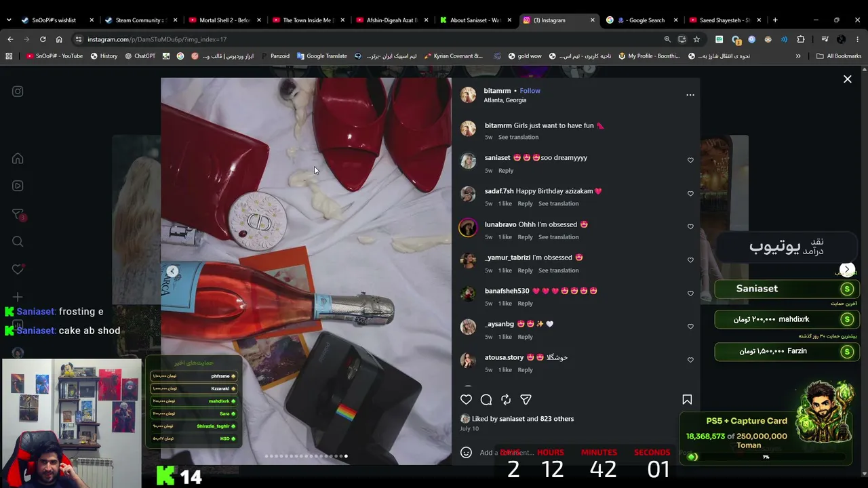
Task: Open the emoji picker in the comment box
Action: click(x=466, y=452)
